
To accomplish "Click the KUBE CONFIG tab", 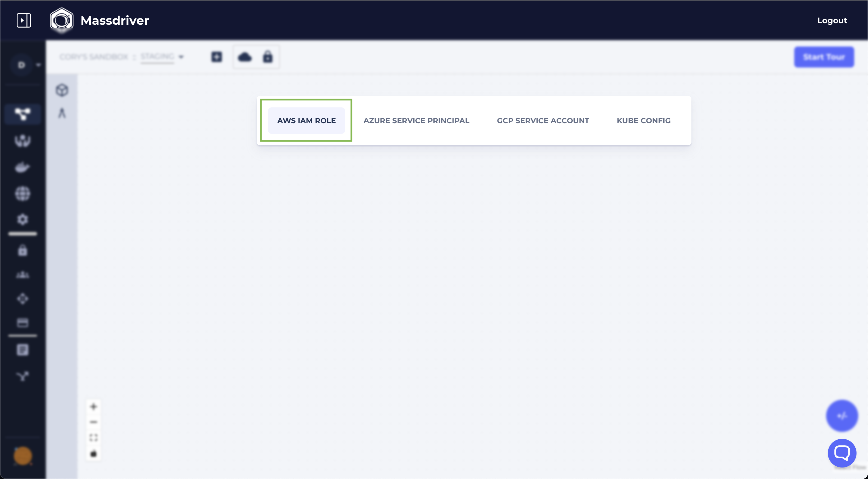I will click(x=644, y=120).
